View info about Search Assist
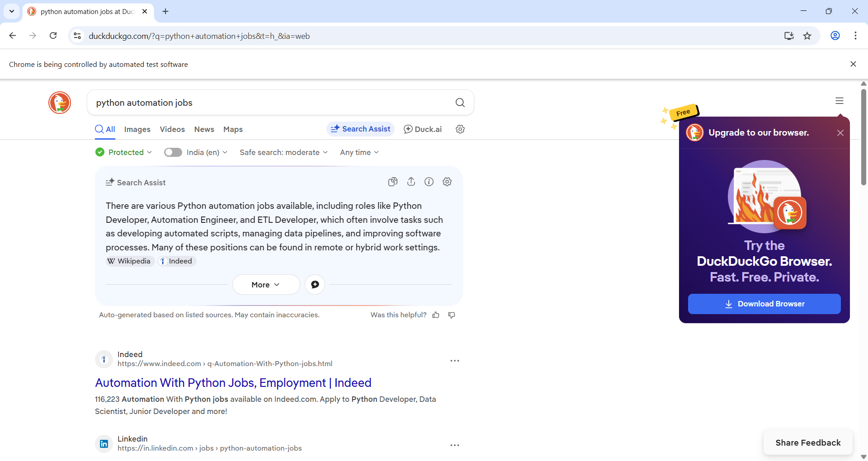The image size is (868, 461). 429,182
